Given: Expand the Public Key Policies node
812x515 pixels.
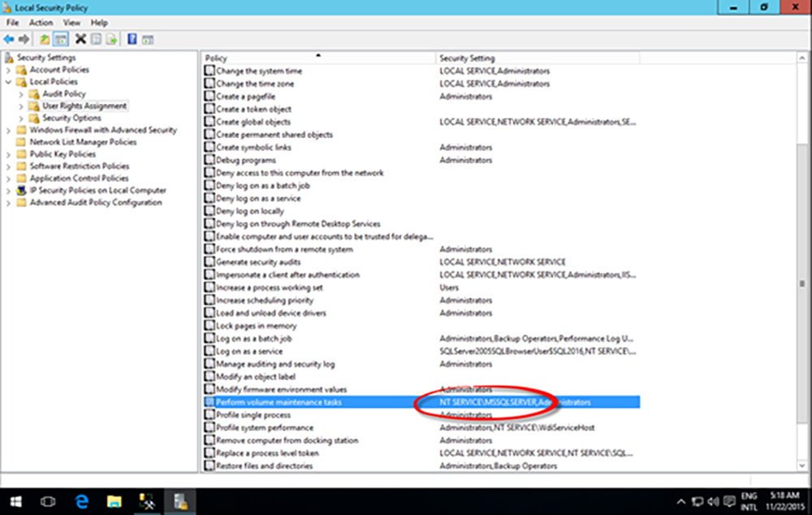Looking at the screenshot, I should [9, 154].
